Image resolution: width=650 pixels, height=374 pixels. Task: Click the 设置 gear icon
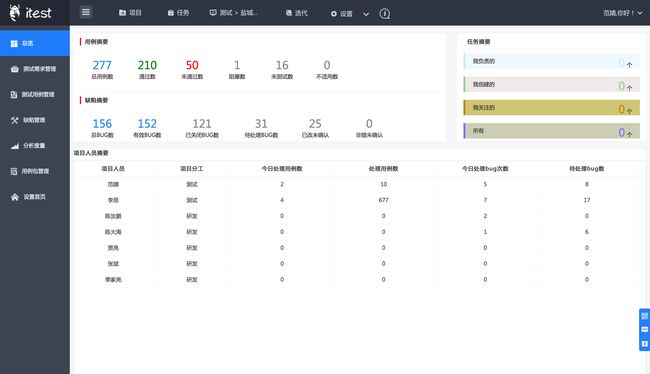(334, 14)
